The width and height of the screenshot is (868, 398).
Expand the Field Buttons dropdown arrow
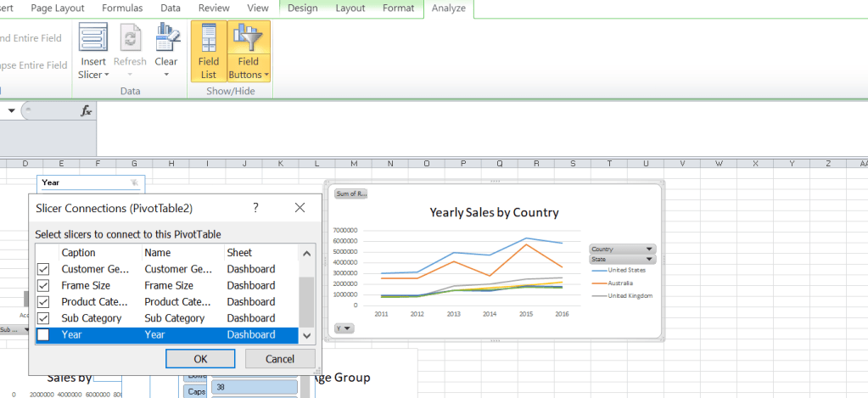(266, 75)
